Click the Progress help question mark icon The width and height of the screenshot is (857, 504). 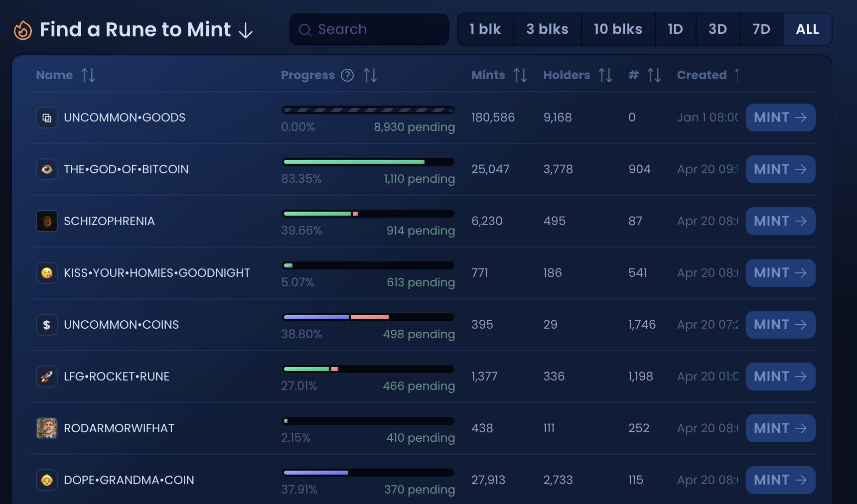coord(347,75)
